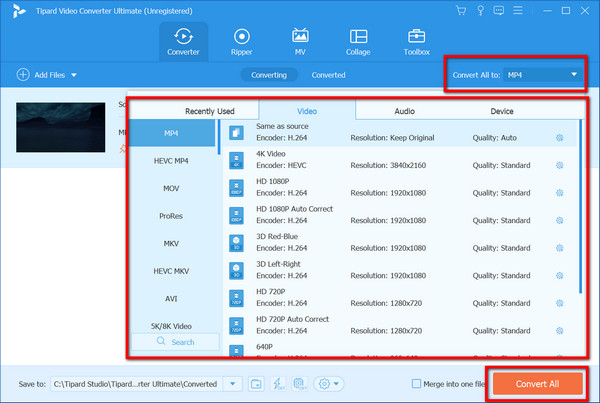The width and height of the screenshot is (600, 403).
Task: Click the Save to path field
Action: 138,384
